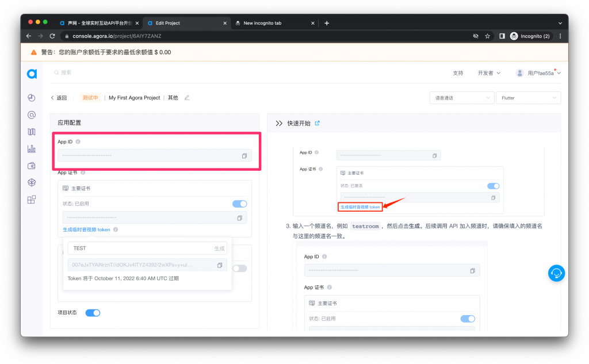Image resolution: width=589 pixels, height=364 pixels.
Task: Open the Agora logo home icon
Action: coord(32,74)
